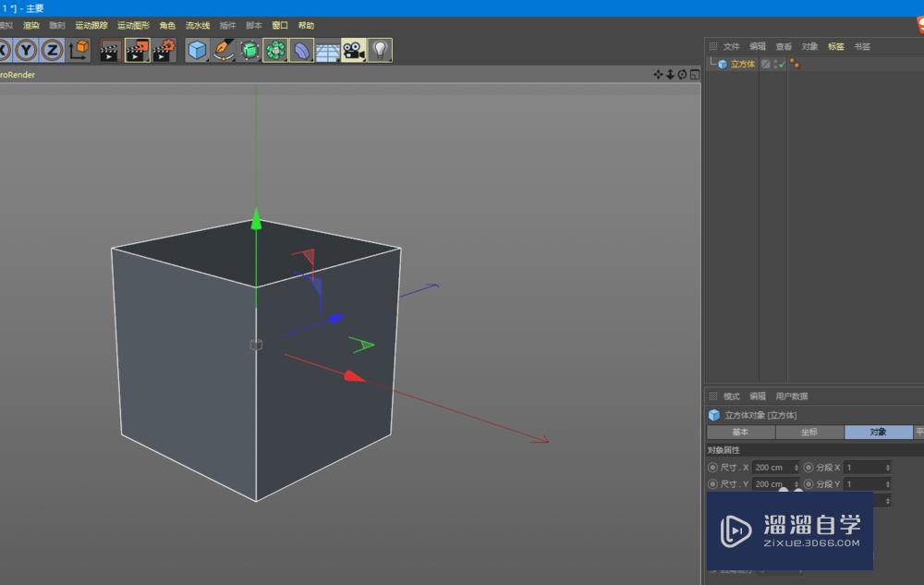Open the blue deformer bend icon
Image resolution: width=924 pixels, height=585 pixels.
[301, 50]
